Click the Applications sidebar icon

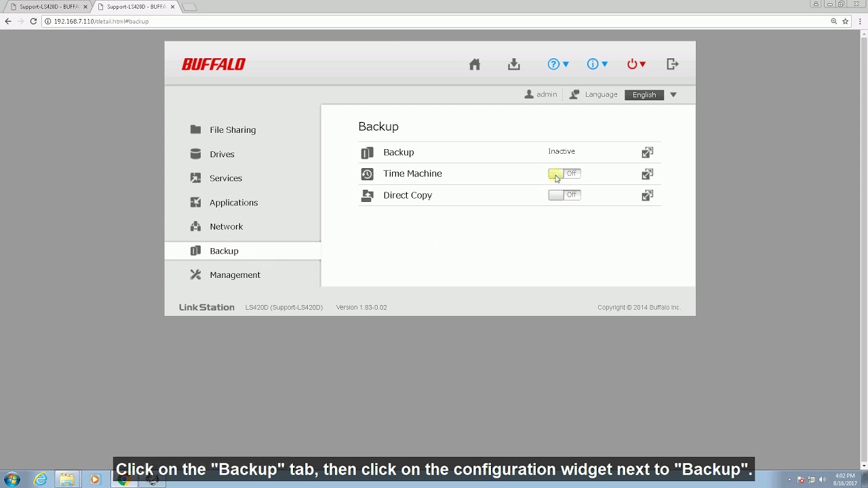195,203
